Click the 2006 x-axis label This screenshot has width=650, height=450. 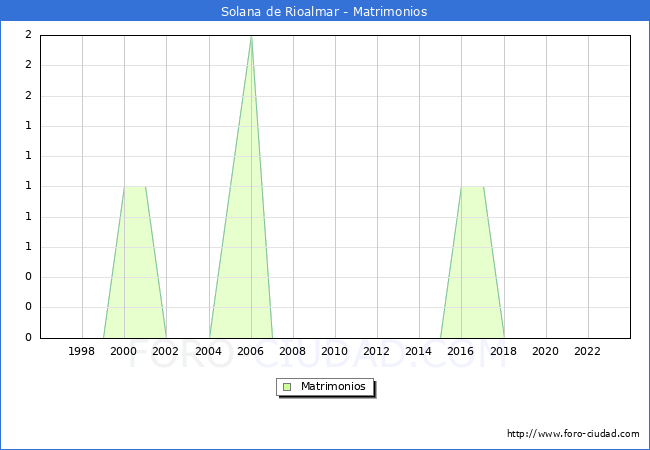click(x=250, y=351)
